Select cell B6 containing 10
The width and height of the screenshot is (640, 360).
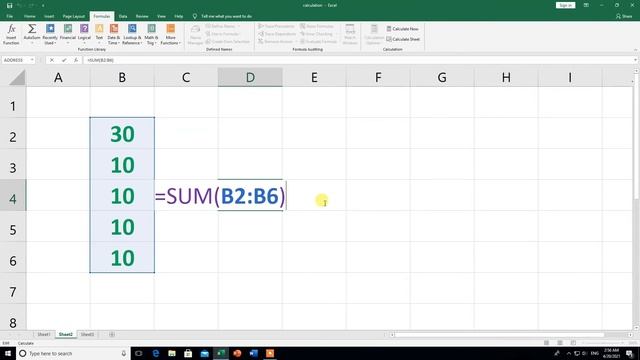tap(122, 257)
